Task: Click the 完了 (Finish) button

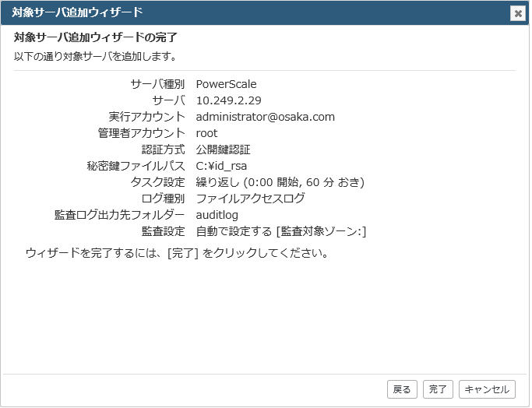Action: [x=438, y=389]
